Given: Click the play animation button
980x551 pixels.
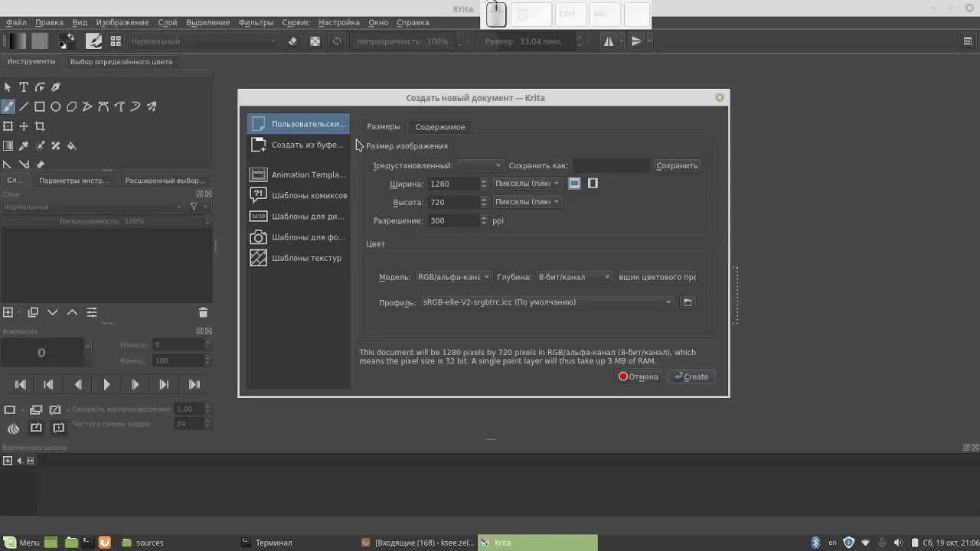Looking at the screenshot, I should point(106,384).
